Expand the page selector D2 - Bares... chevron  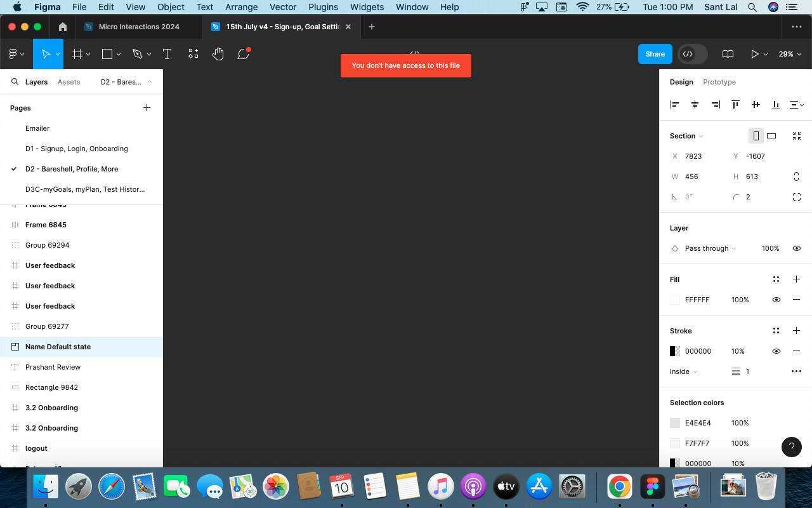pyautogui.click(x=150, y=82)
